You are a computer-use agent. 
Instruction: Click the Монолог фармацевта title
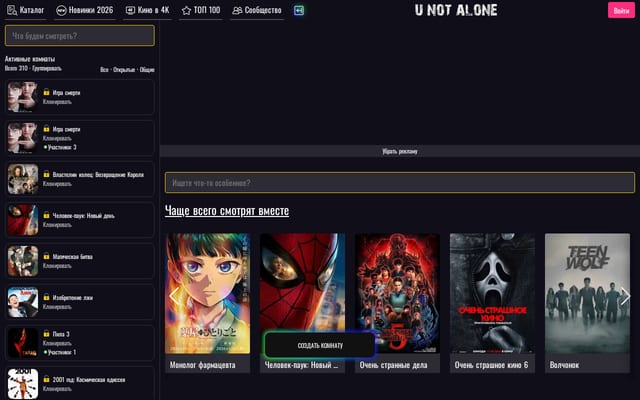click(x=202, y=365)
